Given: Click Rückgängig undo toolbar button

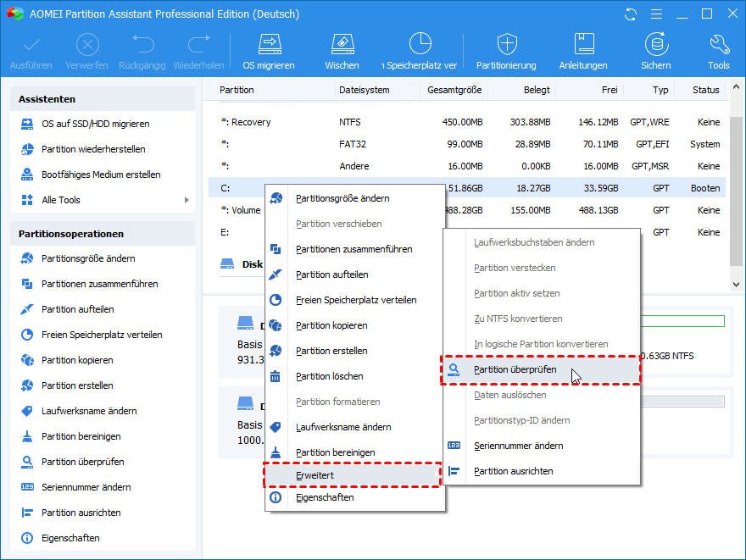Looking at the screenshot, I should (142, 52).
